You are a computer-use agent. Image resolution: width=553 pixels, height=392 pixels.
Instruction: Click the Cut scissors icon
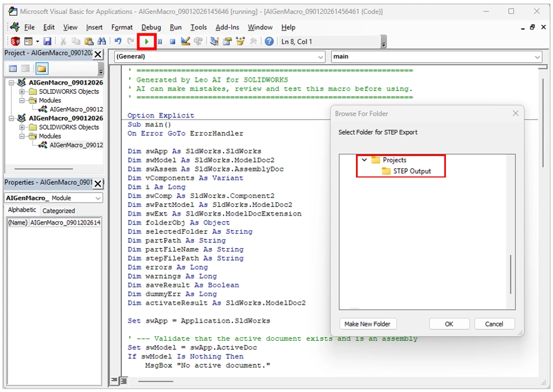coord(63,41)
